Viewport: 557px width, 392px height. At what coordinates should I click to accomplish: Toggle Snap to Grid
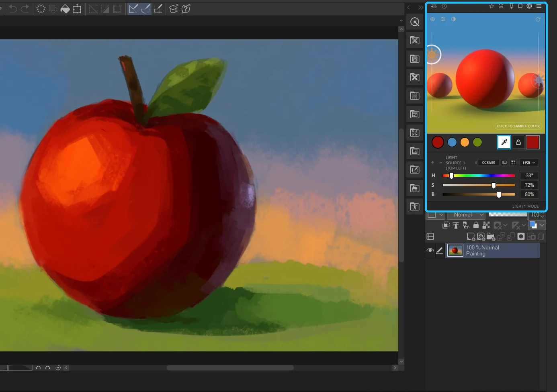pyautogui.click(x=158, y=9)
